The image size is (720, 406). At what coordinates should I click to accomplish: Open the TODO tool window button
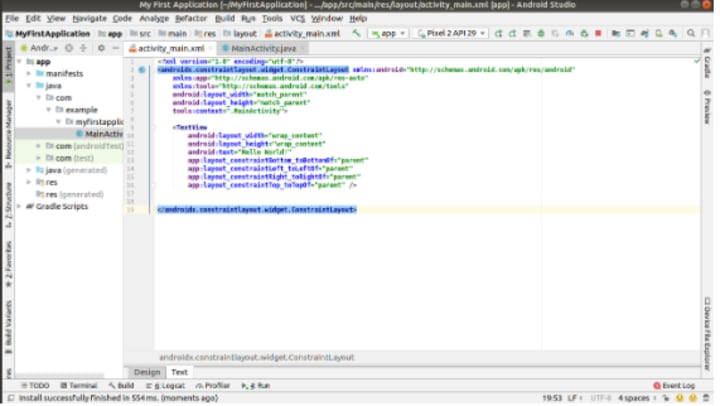click(35, 386)
